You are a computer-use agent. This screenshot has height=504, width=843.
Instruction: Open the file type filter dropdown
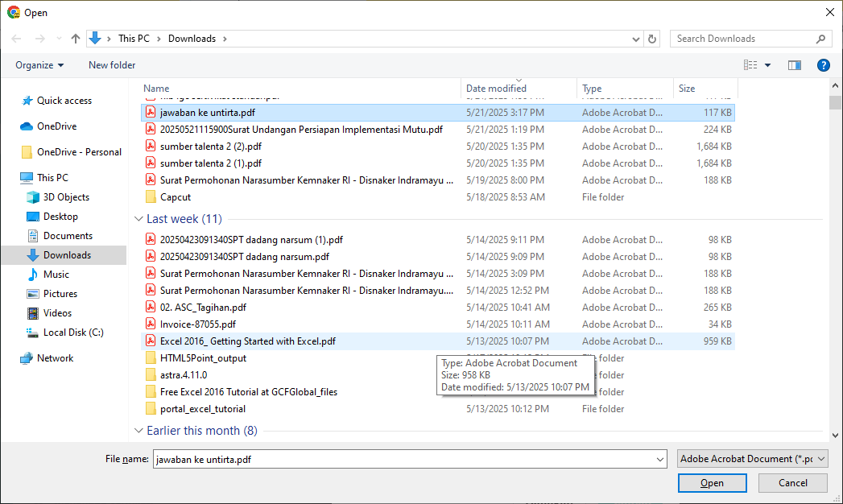click(752, 459)
